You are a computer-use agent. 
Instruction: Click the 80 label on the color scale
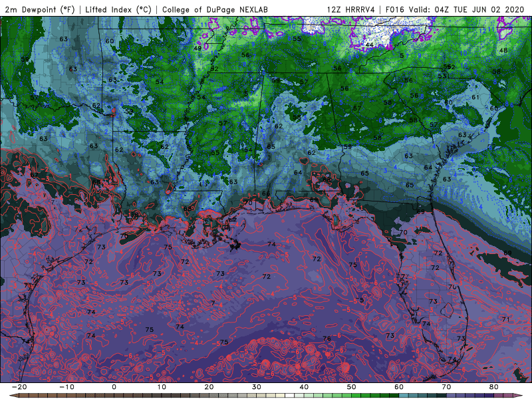pyautogui.click(x=494, y=387)
